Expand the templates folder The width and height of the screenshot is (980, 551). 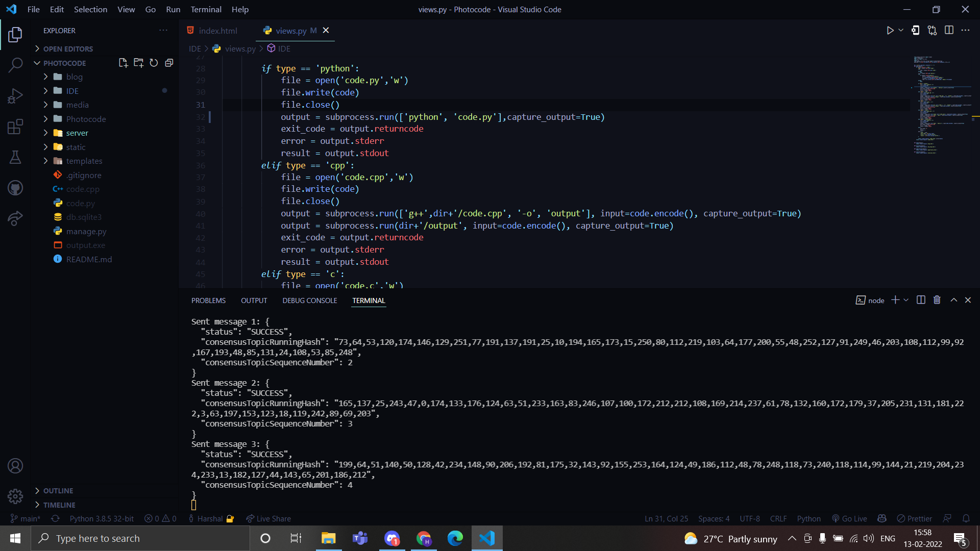coord(84,161)
